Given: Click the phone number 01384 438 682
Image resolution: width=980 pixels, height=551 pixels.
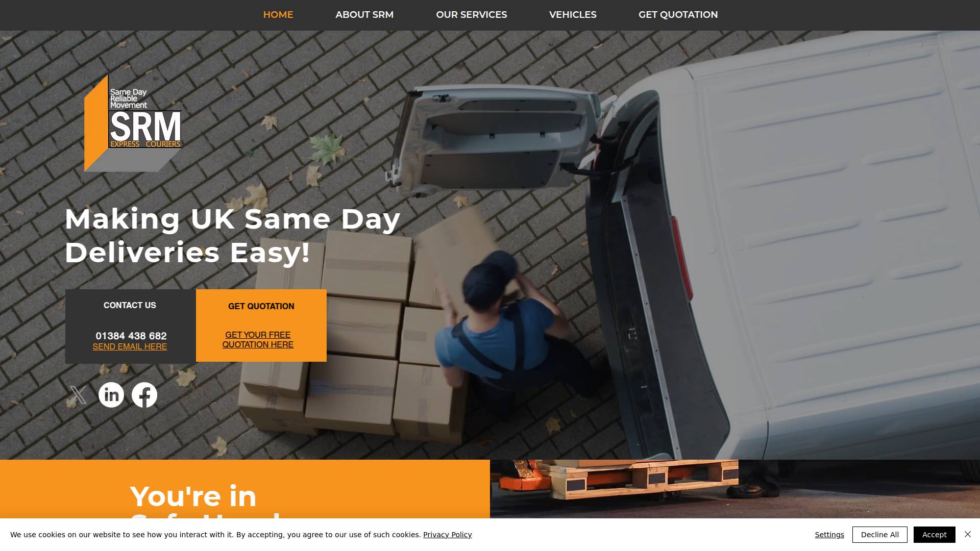Looking at the screenshot, I should tap(131, 336).
